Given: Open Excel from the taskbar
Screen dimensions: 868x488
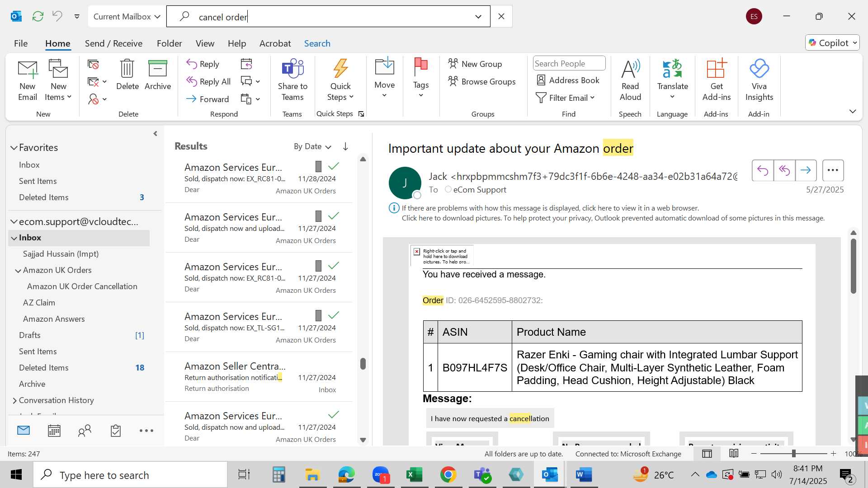Looking at the screenshot, I should pyautogui.click(x=414, y=474).
